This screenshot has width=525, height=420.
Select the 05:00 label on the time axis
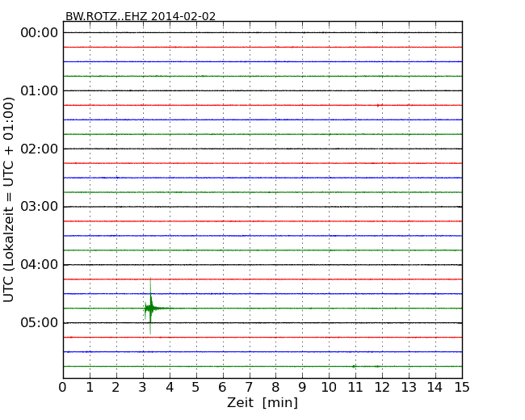click(x=40, y=322)
